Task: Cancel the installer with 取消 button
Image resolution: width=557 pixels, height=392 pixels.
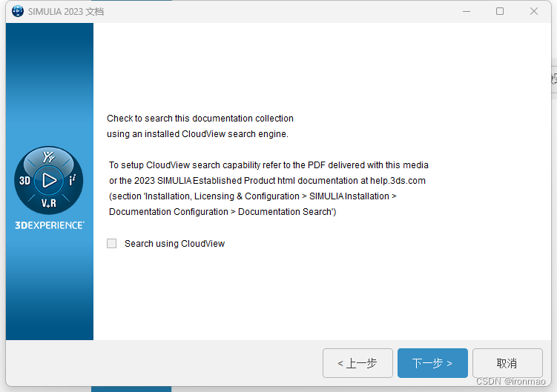Action: pyautogui.click(x=507, y=363)
